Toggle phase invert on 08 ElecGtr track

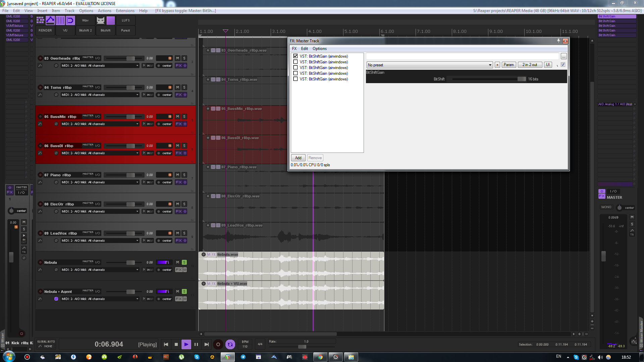tap(56, 212)
